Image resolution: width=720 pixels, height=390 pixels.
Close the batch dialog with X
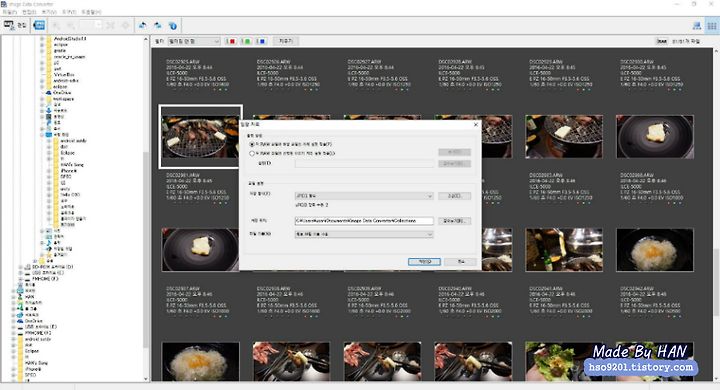476,124
